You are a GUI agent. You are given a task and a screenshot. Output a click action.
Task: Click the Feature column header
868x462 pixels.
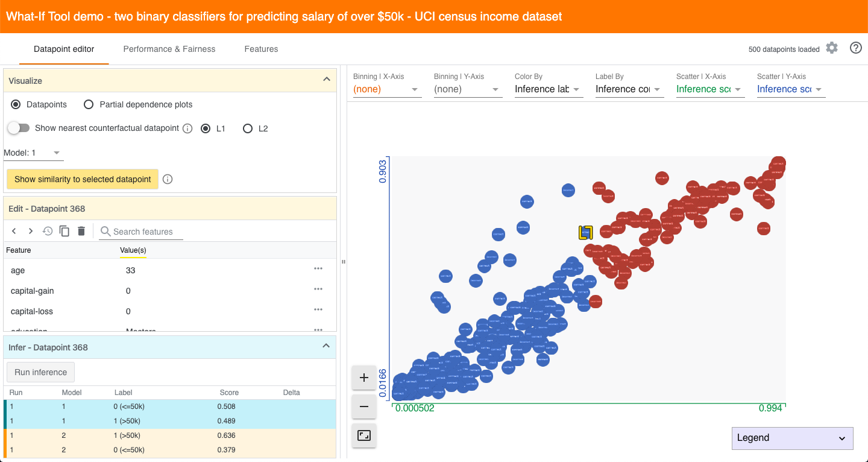tap(19, 250)
